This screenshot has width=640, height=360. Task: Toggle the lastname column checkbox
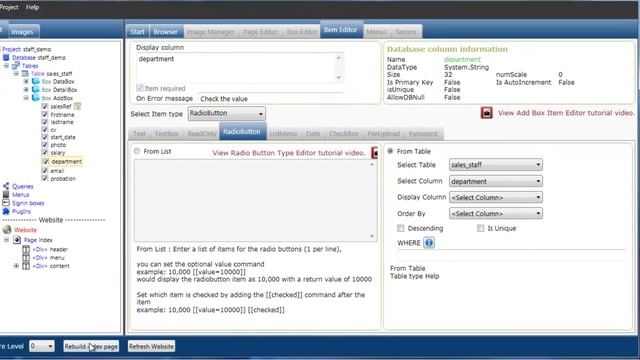(x=45, y=122)
